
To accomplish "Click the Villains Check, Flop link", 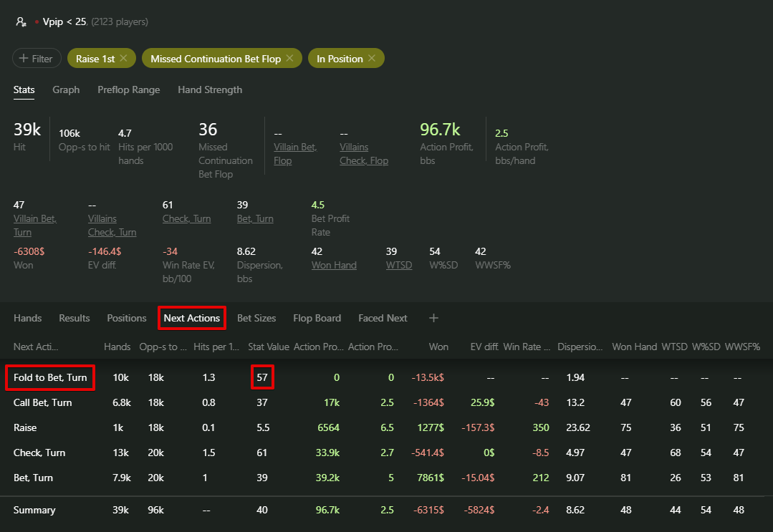I will [364, 153].
